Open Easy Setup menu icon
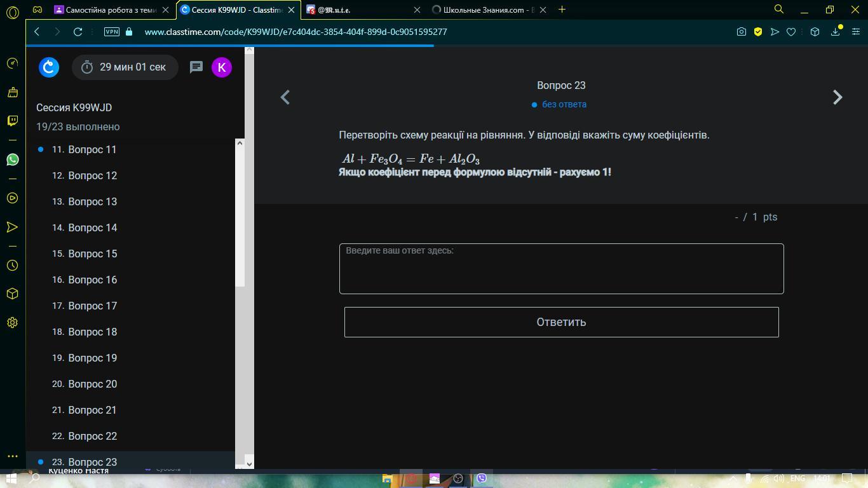This screenshot has width=868, height=488. (856, 31)
